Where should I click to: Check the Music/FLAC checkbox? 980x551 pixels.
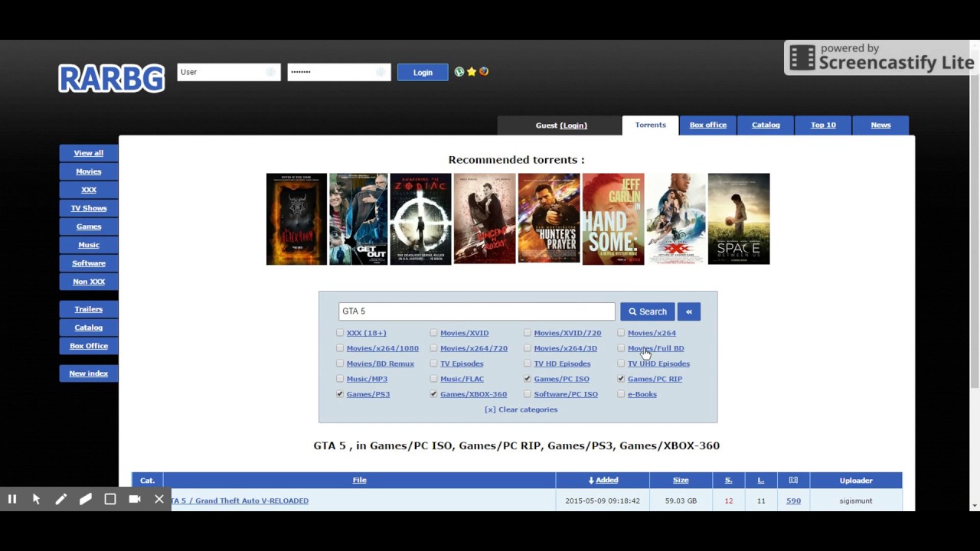[433, 379]
